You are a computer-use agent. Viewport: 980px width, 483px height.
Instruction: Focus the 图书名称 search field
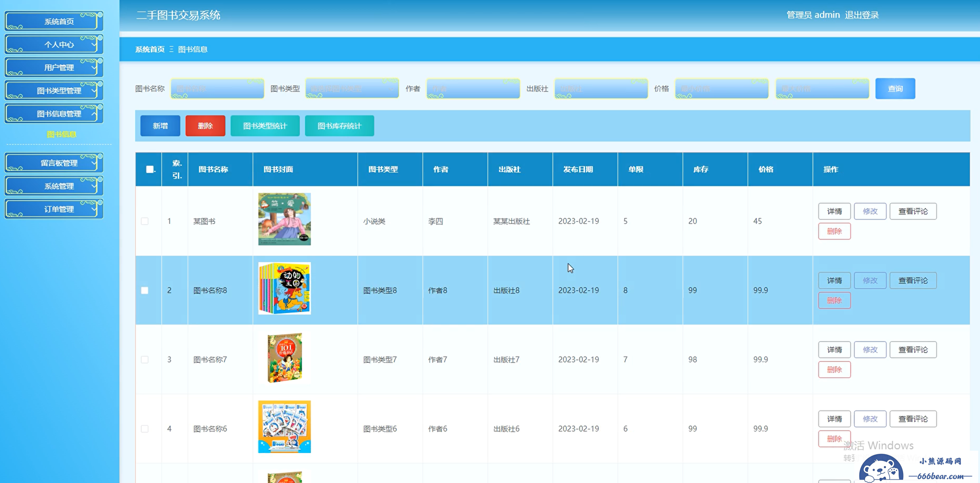(x=217, y=88)
